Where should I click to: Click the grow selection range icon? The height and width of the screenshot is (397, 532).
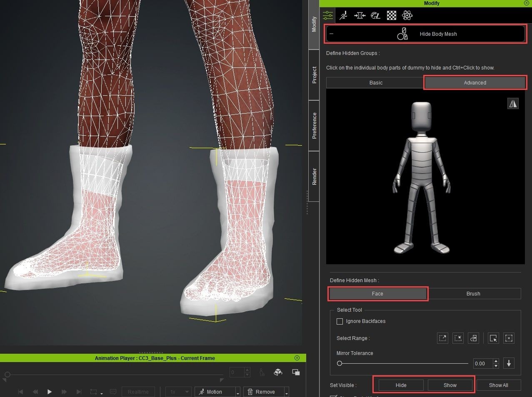point(442,338)
